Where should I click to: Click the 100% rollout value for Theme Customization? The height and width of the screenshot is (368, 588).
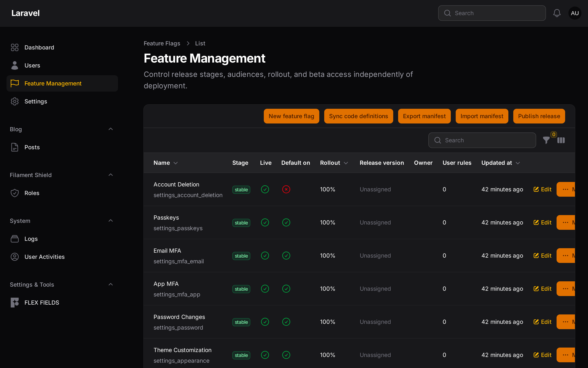[327, 355]
